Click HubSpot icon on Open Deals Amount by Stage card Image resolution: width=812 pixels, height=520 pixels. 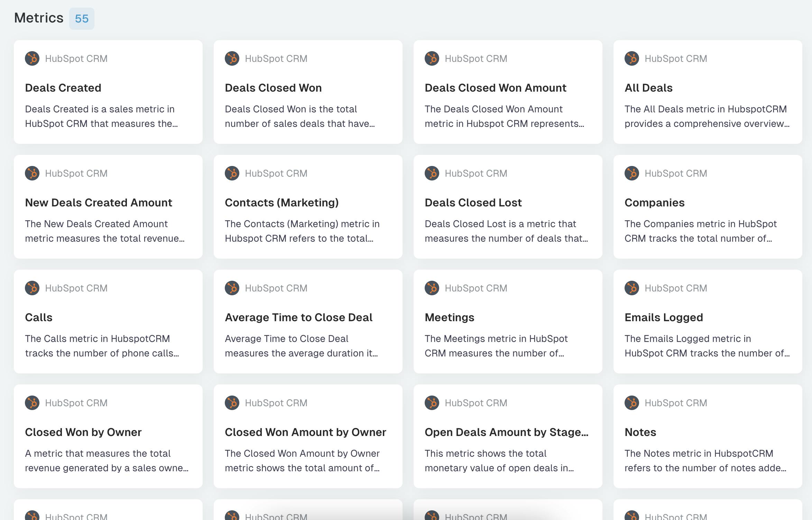tap(432, 403)
